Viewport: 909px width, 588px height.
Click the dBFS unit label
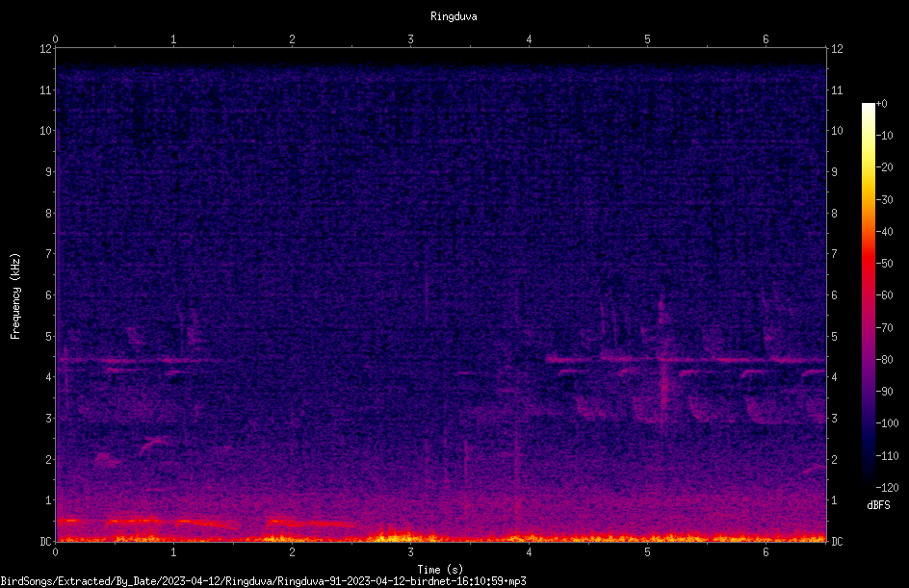[x=878, y=505]
